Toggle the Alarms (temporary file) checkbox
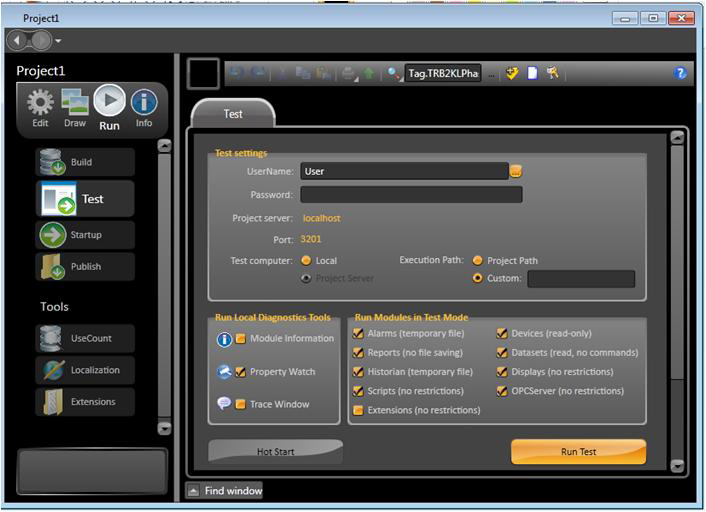706x512 pixels. (358, 334)
